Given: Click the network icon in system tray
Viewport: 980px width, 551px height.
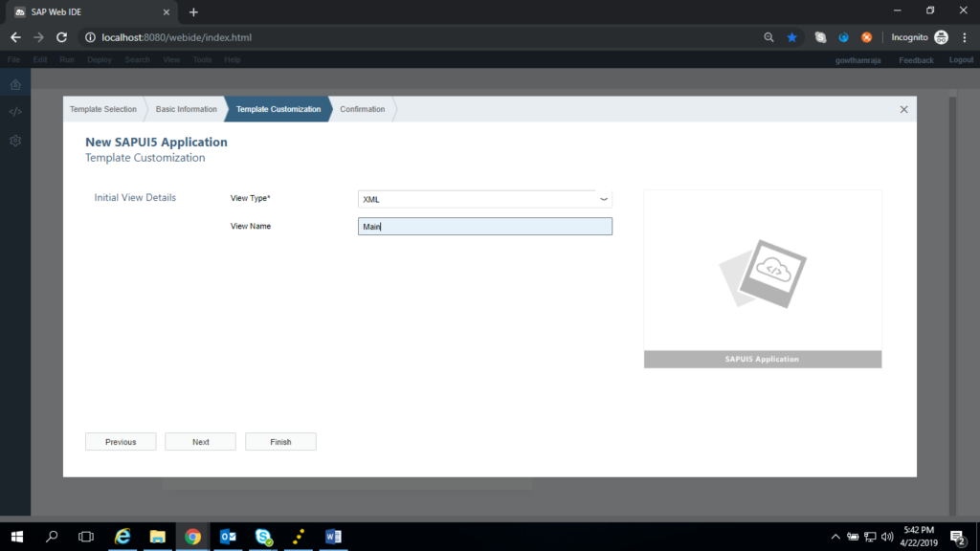Looking at the screenshot, I should click(x=870, y=537).
